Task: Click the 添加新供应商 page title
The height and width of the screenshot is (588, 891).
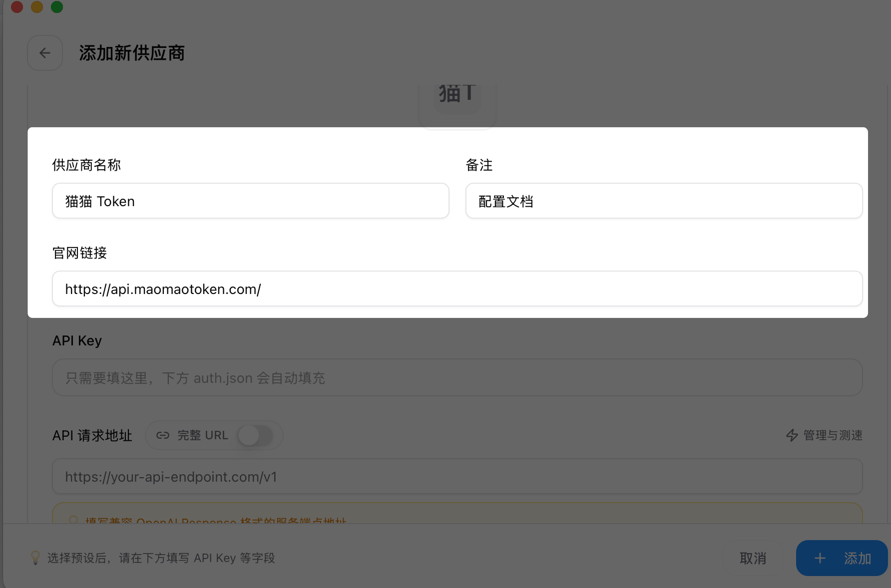Action: (x=132, y=53)
